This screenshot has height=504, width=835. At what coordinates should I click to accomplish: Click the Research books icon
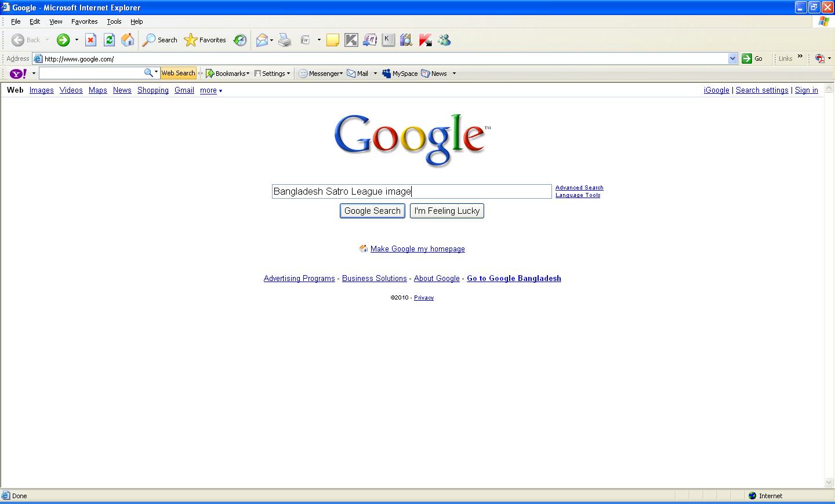click(406, 40)
